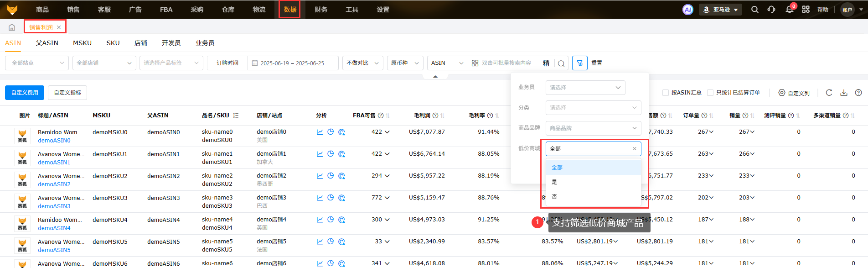Enable 按ASIN汇总 checkbox

(666, 93)
